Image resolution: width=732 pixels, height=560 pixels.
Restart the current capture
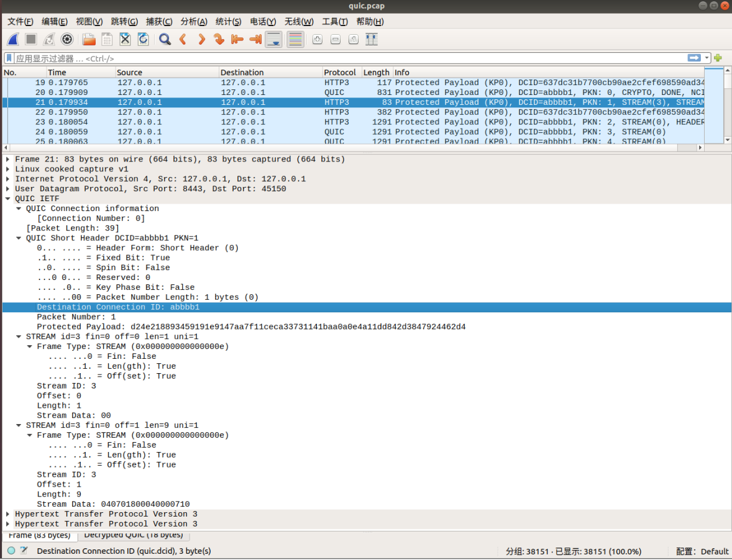(48, 39)
